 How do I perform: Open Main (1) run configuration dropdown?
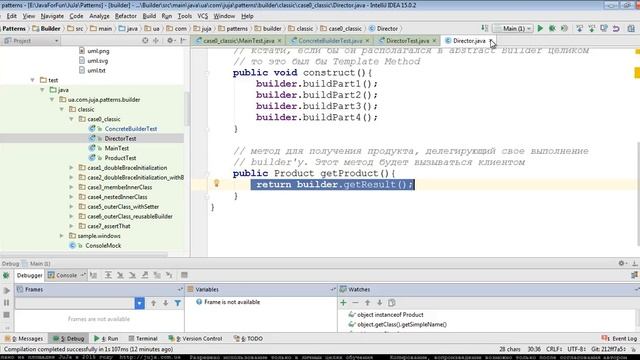(x=513, y=29)
